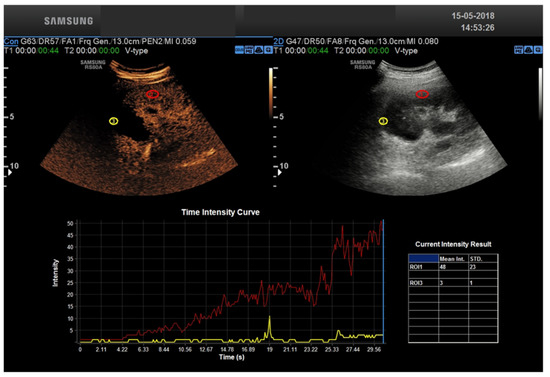550x377 pixels.
Task: Select red ROI ellipse on 2D grayscale image
Action: tap(422, 94)
